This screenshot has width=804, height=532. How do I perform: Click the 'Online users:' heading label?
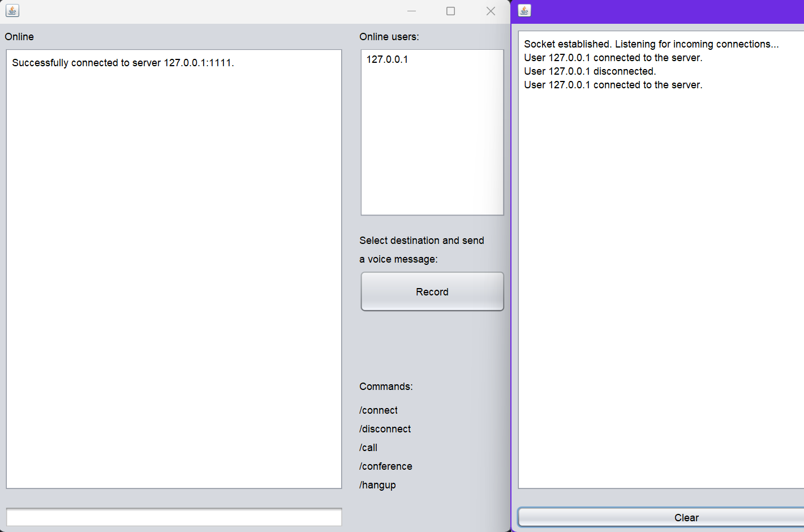click(x=389, y=37)
